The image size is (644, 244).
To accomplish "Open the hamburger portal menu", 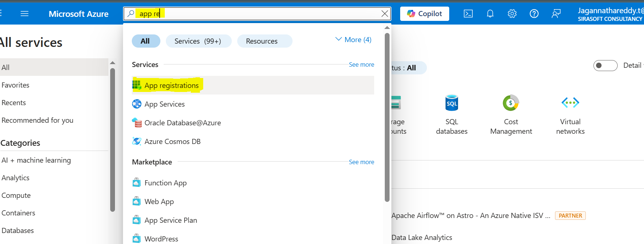I will tap(25, 14).
